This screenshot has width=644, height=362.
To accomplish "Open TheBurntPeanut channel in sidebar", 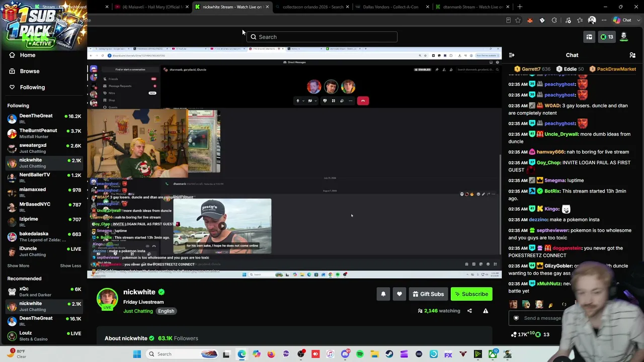I will tap(44, 133).
